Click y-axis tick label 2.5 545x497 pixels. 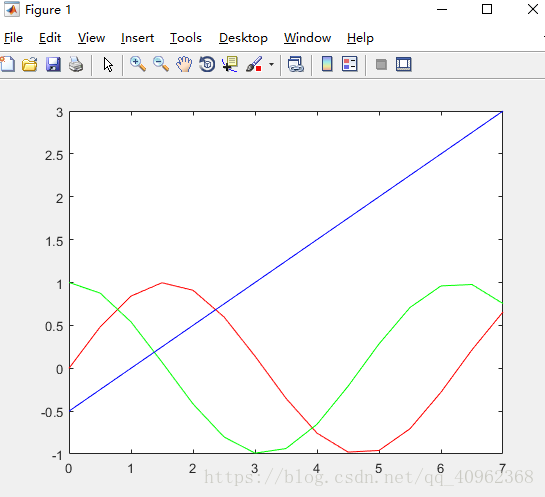tap(54, 155)
